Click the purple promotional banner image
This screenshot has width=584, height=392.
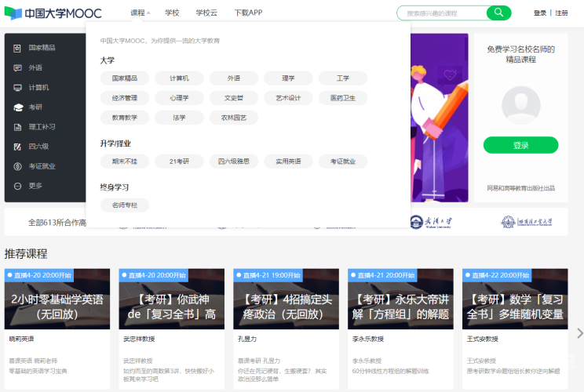coord(439,118)
